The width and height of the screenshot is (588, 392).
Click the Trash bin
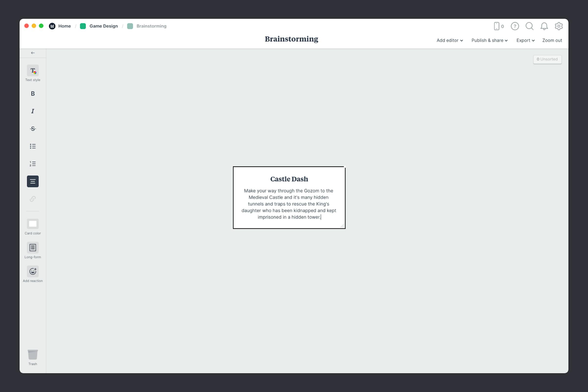click(x=33, y=355)
